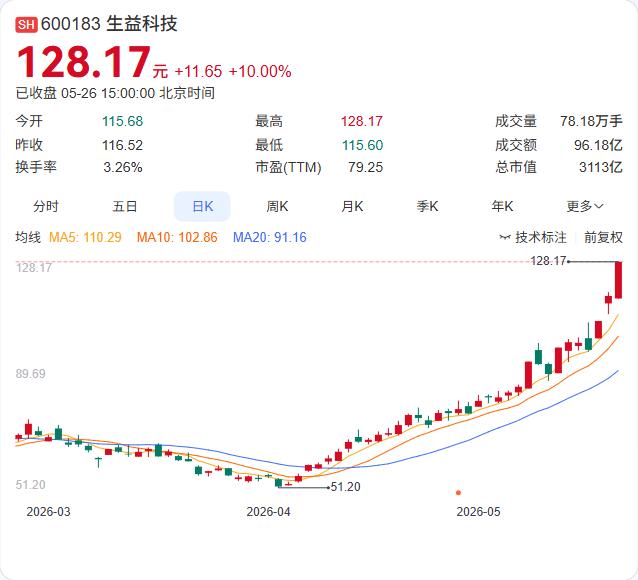Click the 总市值 value 3113亿
This screenshot has width=638, height=580.
(601, 167)
